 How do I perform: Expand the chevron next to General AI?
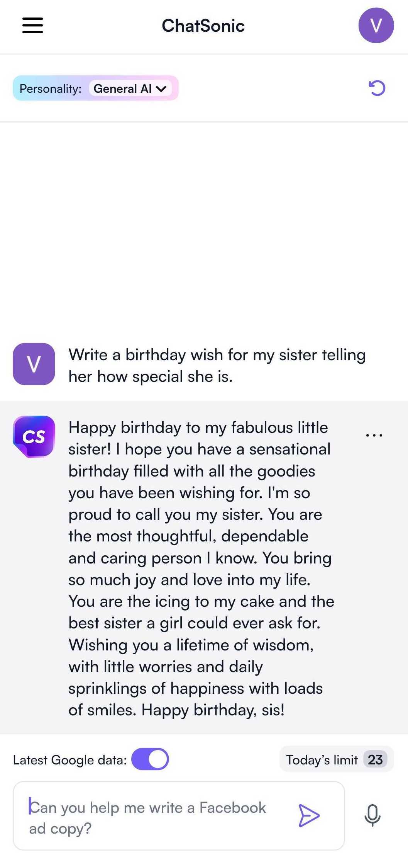(x=161, y=89)
